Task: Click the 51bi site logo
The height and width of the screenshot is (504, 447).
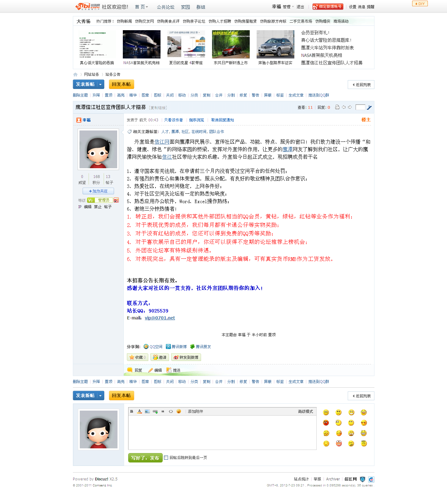Action: tap(88, 6)
